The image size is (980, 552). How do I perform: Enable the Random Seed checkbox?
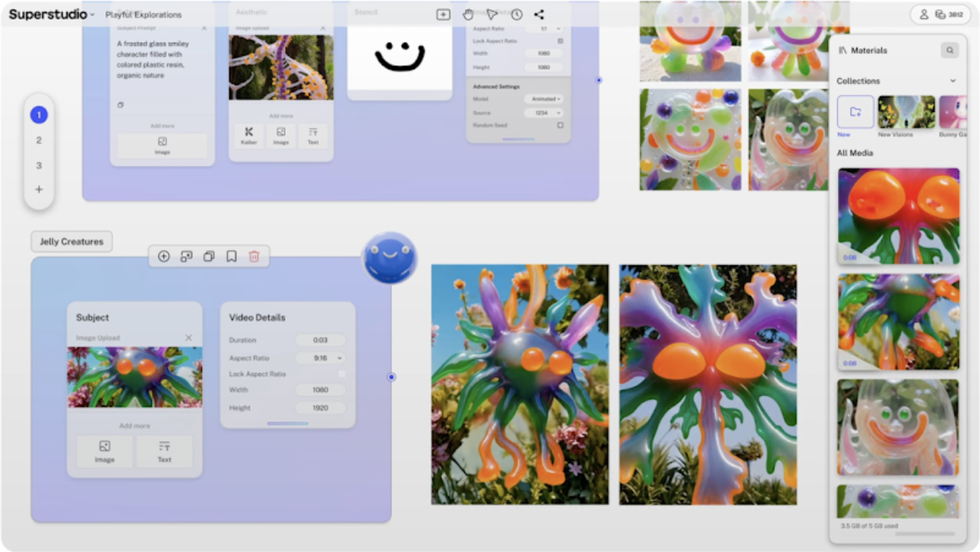pos(561,125)
